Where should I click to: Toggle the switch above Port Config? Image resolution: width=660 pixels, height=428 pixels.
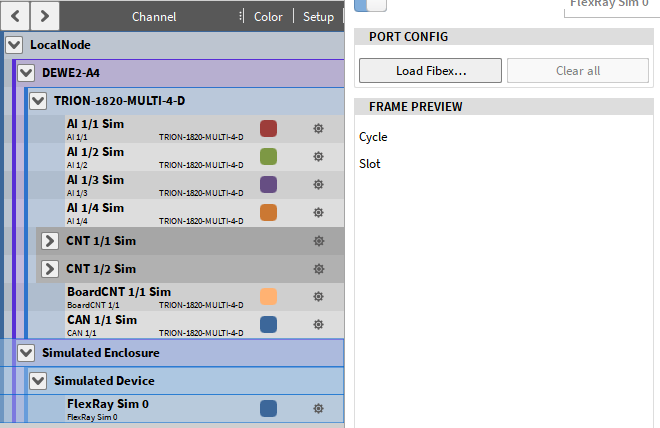tap(370, 6)
